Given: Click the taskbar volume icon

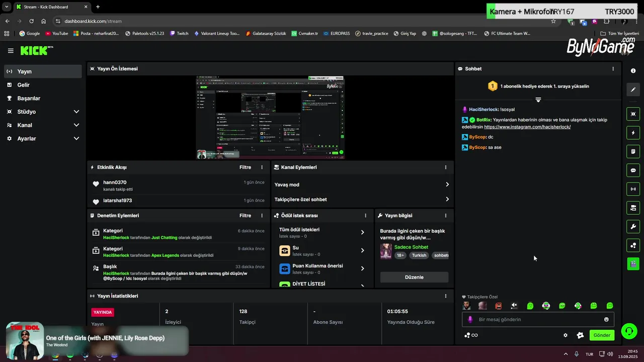Looking at the screenshot, I should 610,354.
